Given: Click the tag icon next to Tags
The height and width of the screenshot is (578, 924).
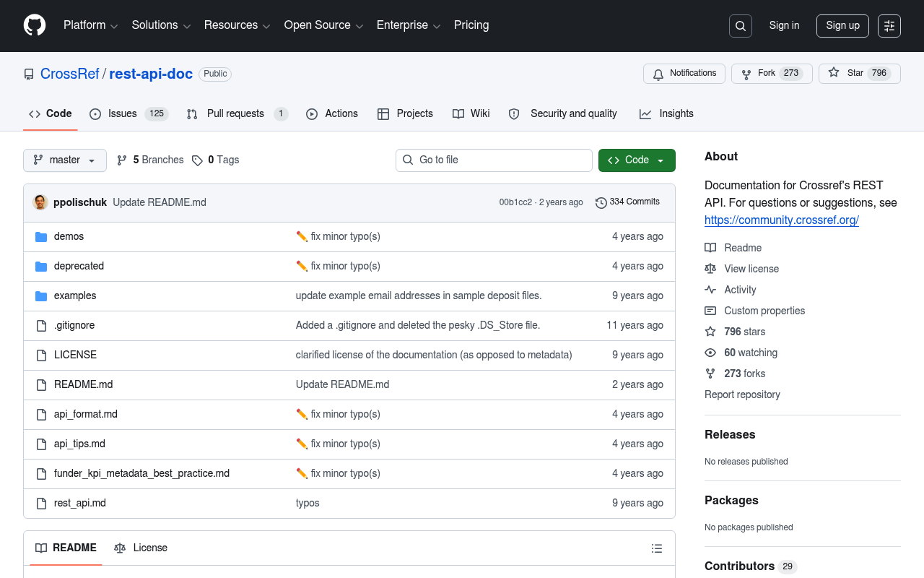Looking at the screenshot, I should (197, 160).
